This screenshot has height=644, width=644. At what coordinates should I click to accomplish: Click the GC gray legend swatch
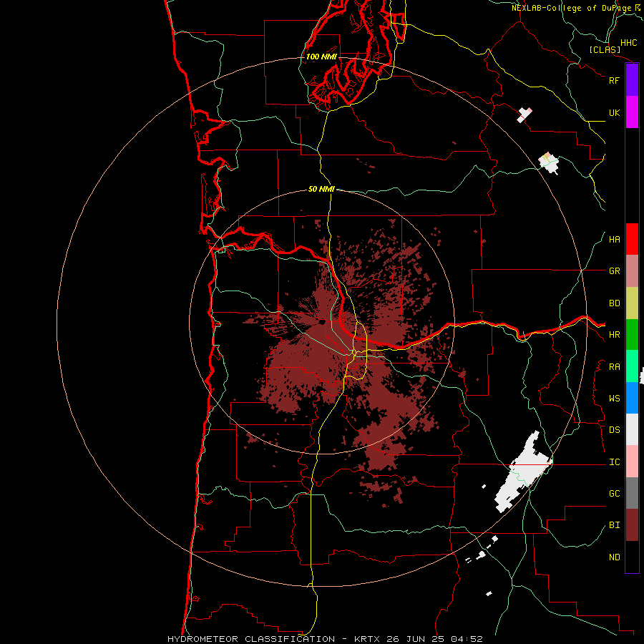(x=632, y=493)
